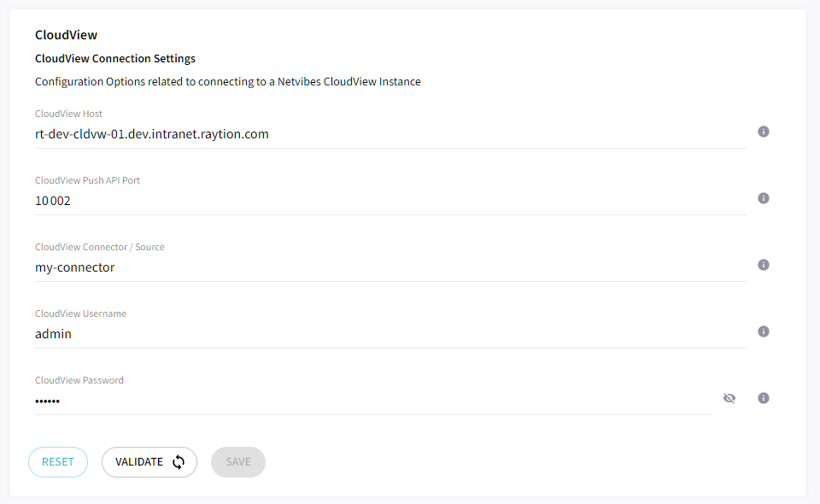Click the CloudView Connection Settings subtitle
The image size is (820, 504).
tap(115, 58)
